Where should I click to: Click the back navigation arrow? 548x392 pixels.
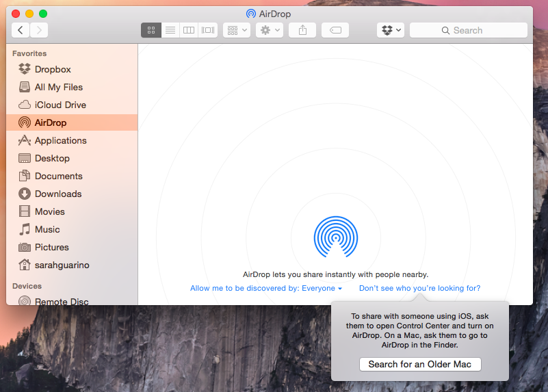click(x=21, y=30)
